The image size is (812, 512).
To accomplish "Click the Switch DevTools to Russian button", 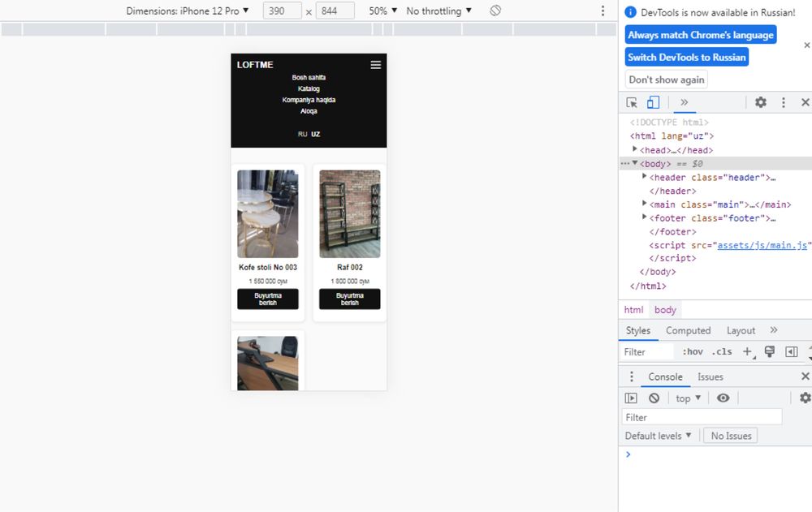I will click(x=686, y=58).
